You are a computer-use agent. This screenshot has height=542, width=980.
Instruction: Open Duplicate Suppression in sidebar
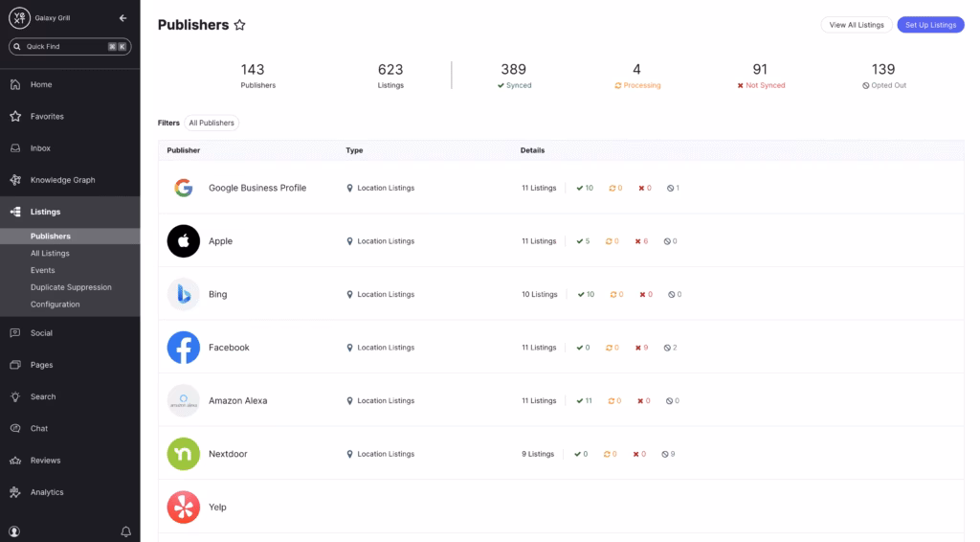click(71, 287)
